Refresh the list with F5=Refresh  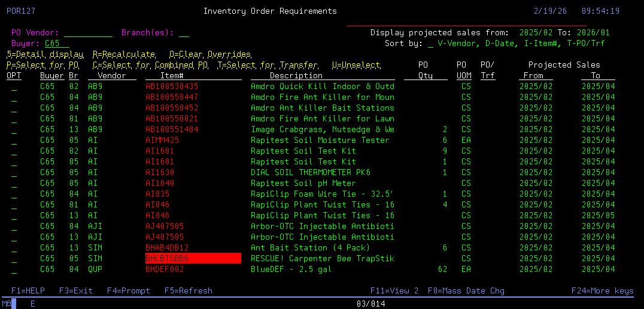click(x=188, y=291)
